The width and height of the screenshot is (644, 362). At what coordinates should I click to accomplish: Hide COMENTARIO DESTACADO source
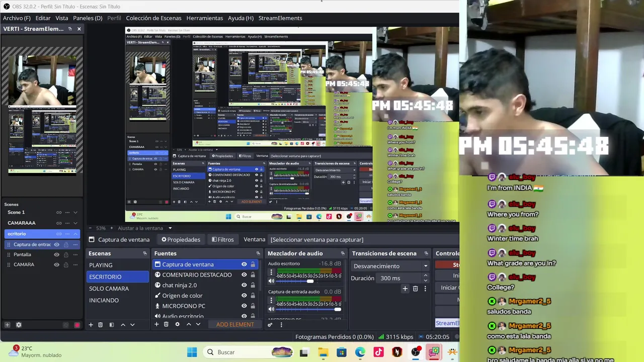tap(244, 275)
